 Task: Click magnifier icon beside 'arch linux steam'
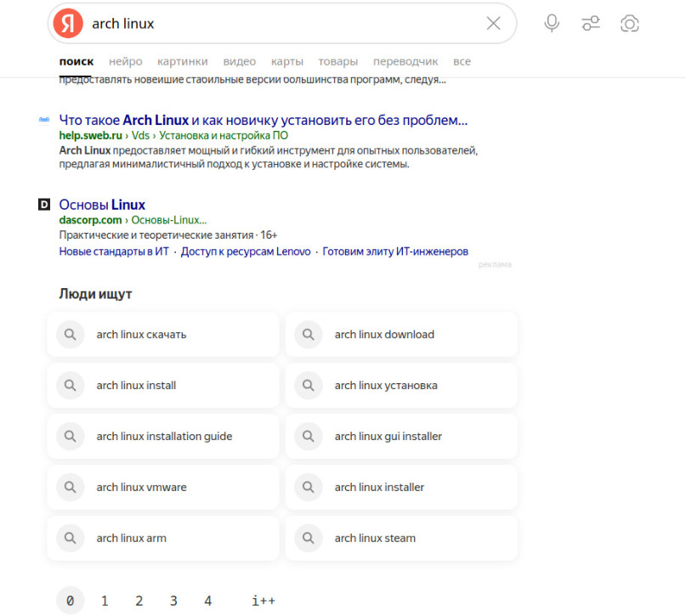coord(309,539)
